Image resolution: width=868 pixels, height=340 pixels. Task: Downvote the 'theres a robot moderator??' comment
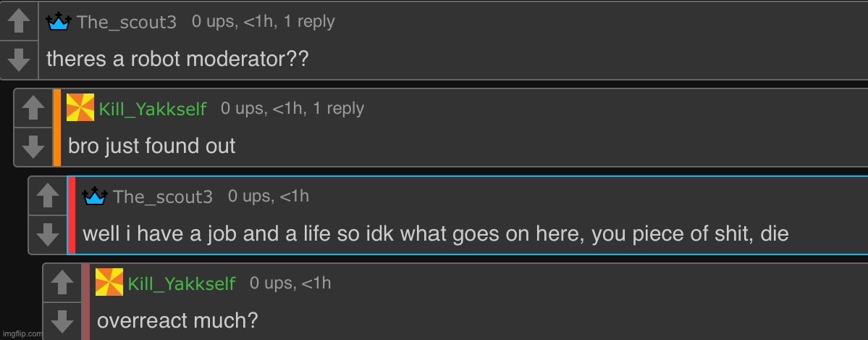[19, 60]
